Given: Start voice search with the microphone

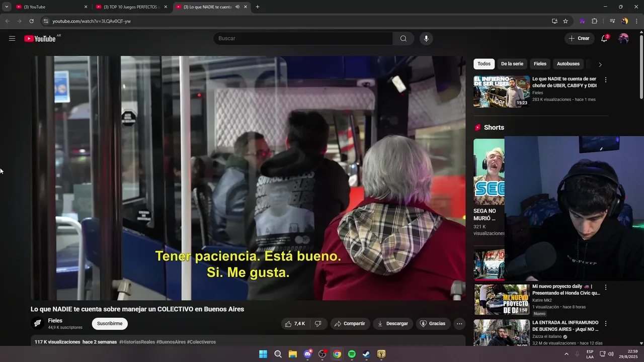Looking at the screenshot, I should [x=426, y=39].
